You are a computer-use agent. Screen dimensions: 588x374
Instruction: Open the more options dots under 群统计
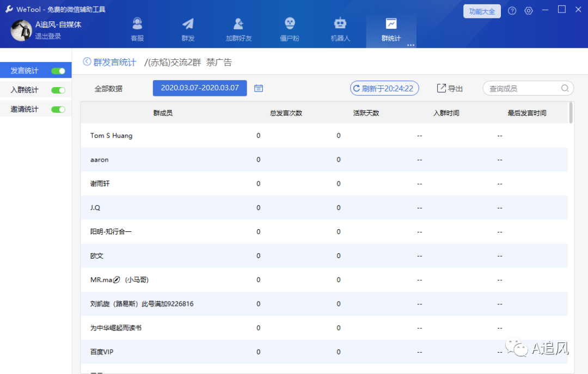click(x=411, y=45)
